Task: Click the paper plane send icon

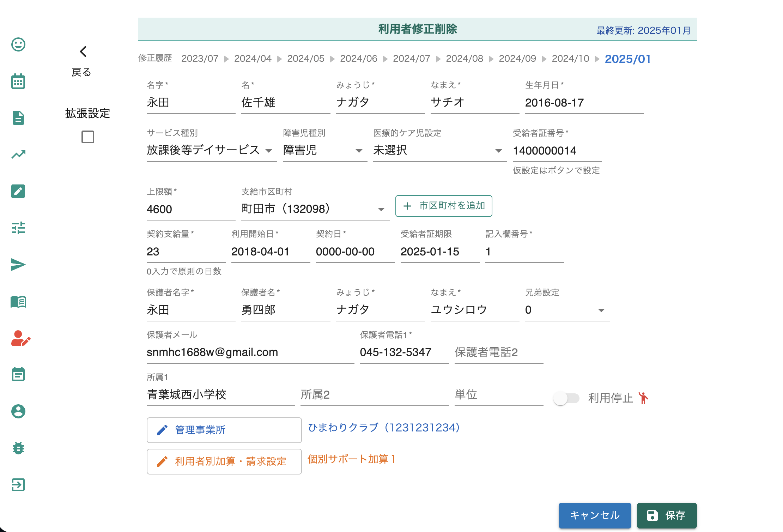Action: coord(18,265)
